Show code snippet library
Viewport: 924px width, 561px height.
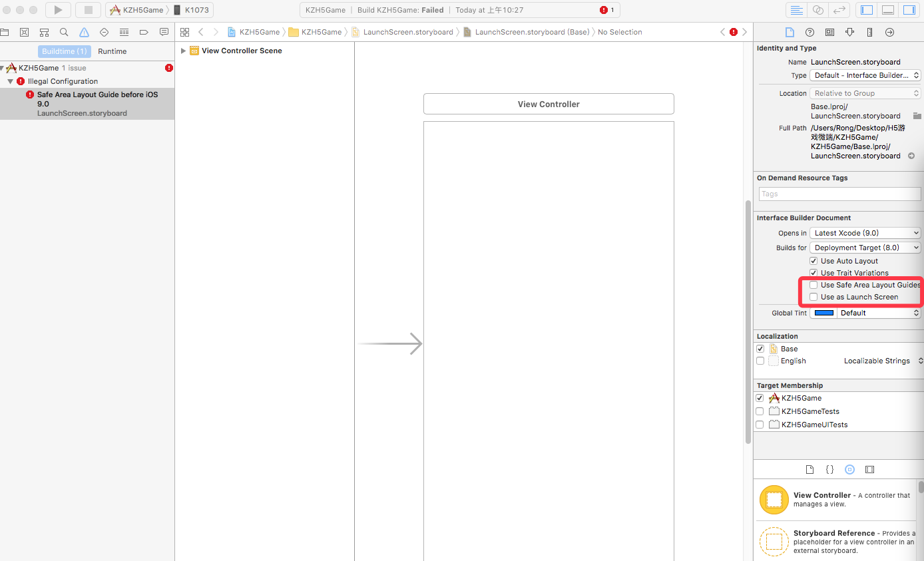(x=829, y=469)
